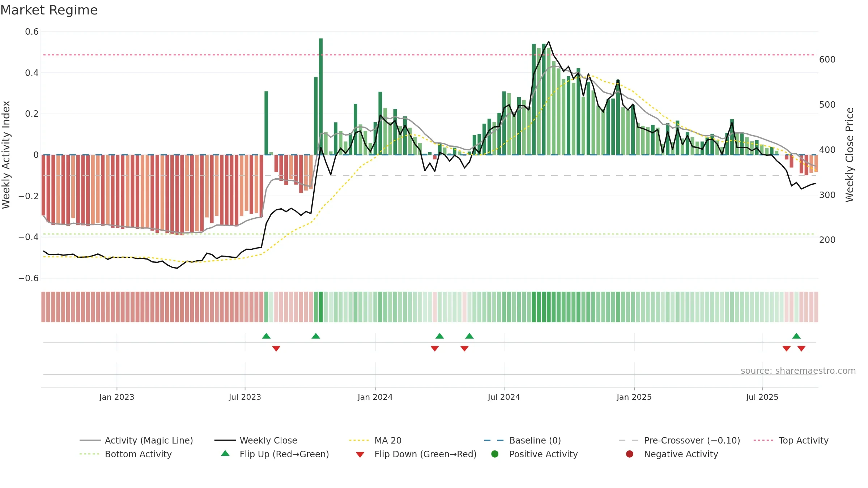
Task: Click the −0.6 left axis tick label
Action: click(x=29, y=278)
